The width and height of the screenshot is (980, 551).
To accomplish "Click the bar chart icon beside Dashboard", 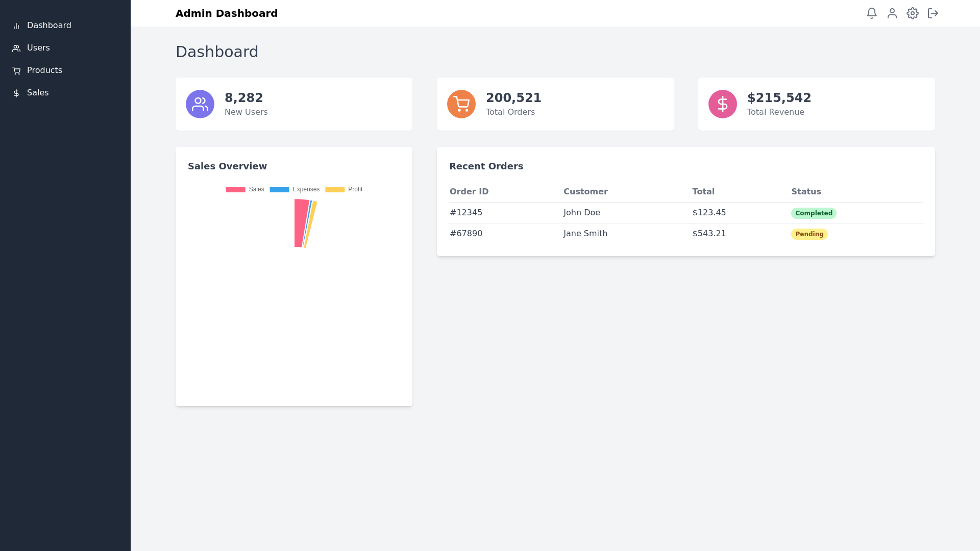I will (x=16, y=26).
